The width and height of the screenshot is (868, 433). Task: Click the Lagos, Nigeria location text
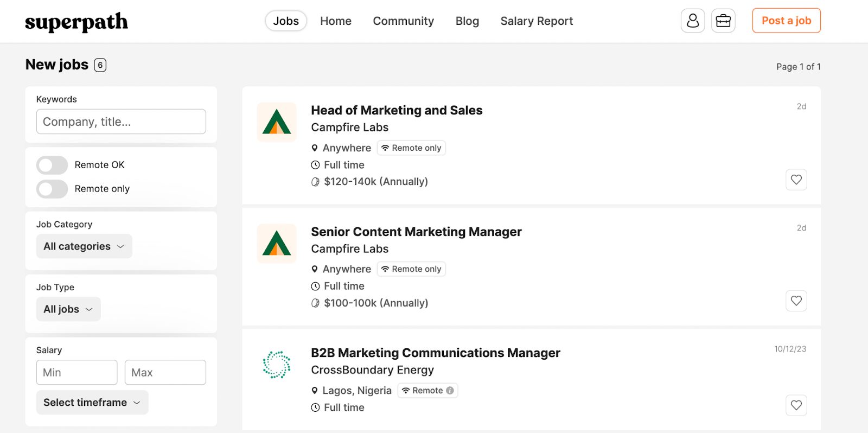pos(357,391)
